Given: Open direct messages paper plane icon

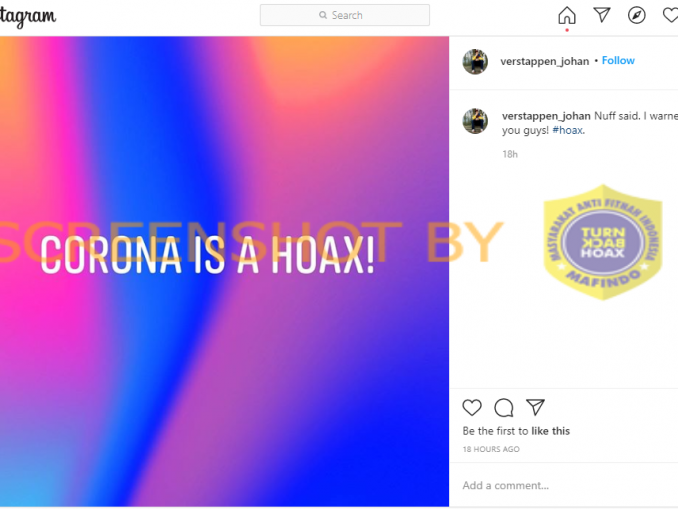Looking at the screenshot, I should (602, 15).
